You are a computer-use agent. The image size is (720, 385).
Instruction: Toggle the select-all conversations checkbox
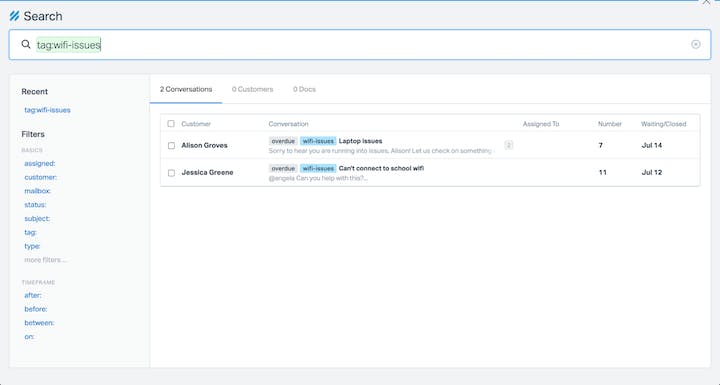click(x=171, y=124)
